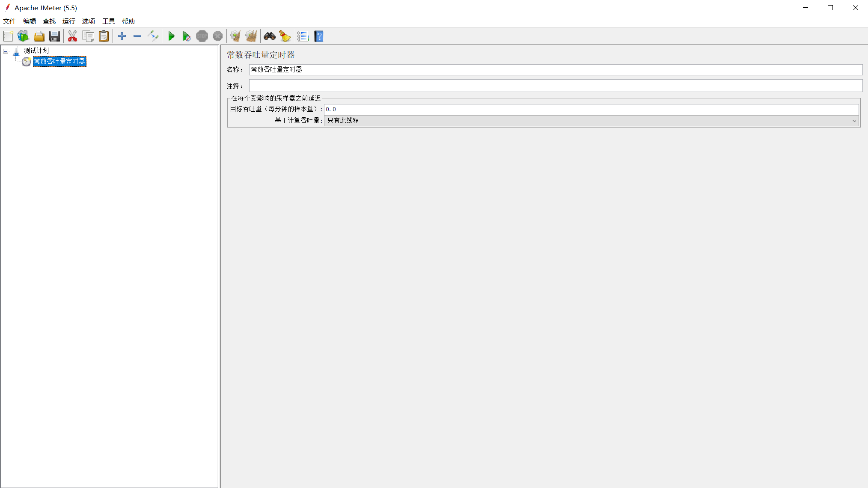Collapse the 测试计划 tree node

pyautogui.click(x=6, y=51)
